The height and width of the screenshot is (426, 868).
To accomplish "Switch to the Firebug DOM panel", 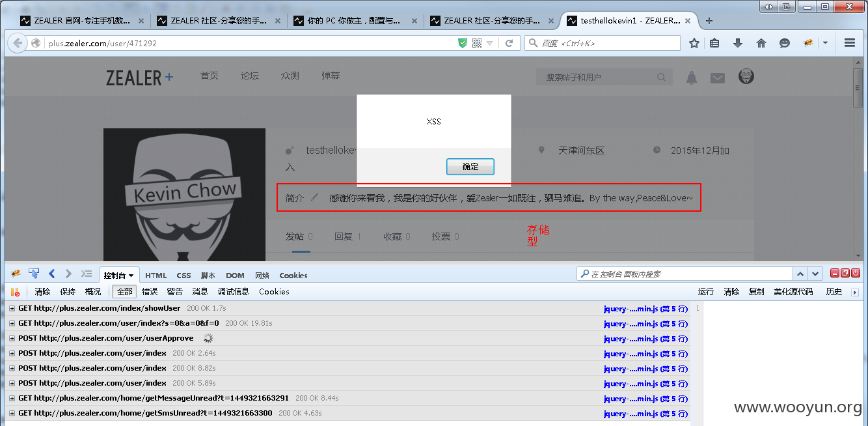I will (x=236, y=276).
